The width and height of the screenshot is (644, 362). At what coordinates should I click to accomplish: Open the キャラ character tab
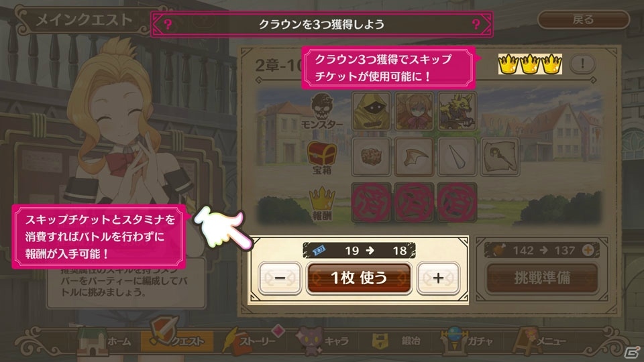click(323, 341)
